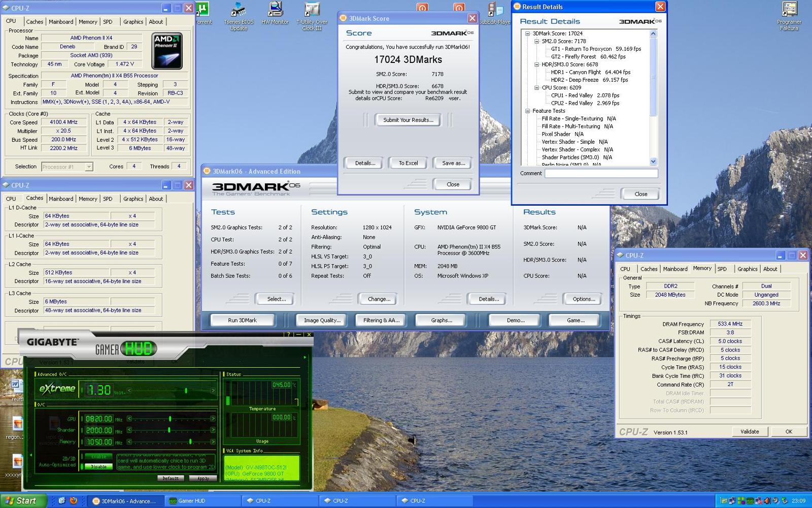Click the AMD Phenom II logo in CPU-Z
The height and width of the screenshot is (508, 812).
pyautogui.click(x=167, y=51)
